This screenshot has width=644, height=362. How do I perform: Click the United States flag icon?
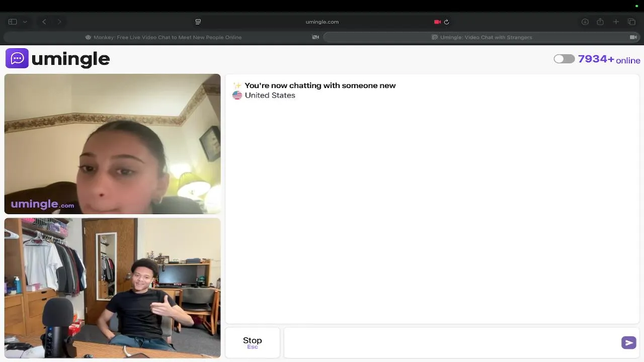tap(237, 95)
